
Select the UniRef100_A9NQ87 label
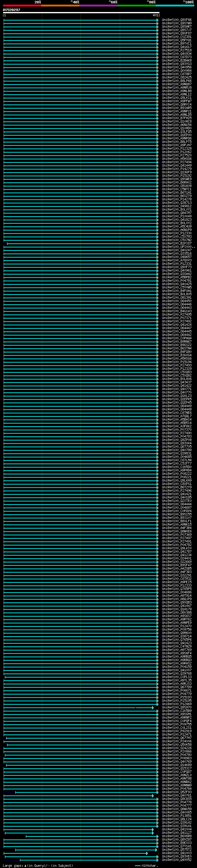coord(177,84)
